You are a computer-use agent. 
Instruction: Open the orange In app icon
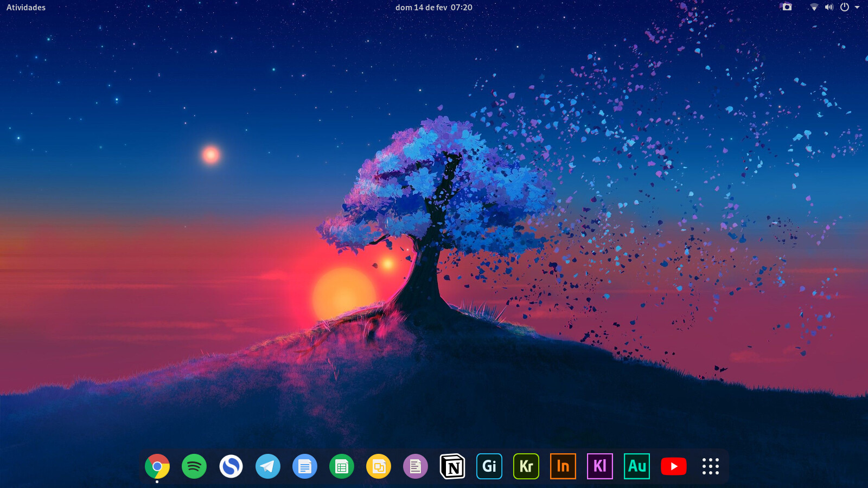[x=563, y=466]
